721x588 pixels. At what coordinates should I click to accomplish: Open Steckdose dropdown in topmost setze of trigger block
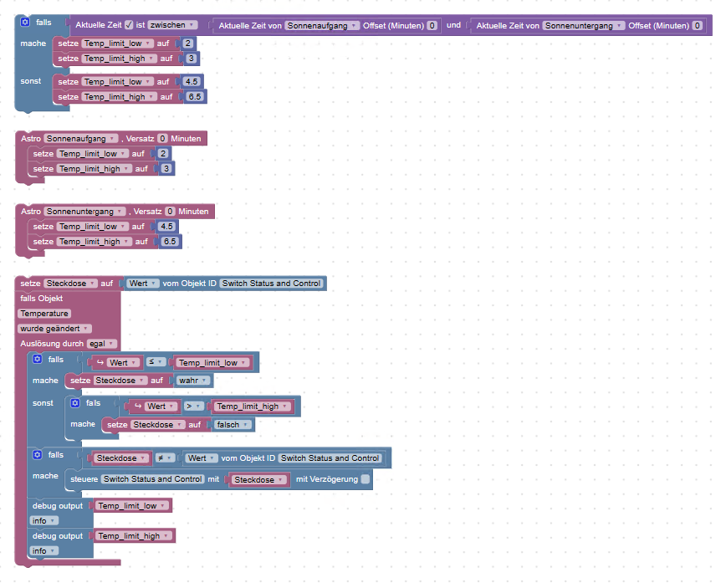[x=71, y=284]
